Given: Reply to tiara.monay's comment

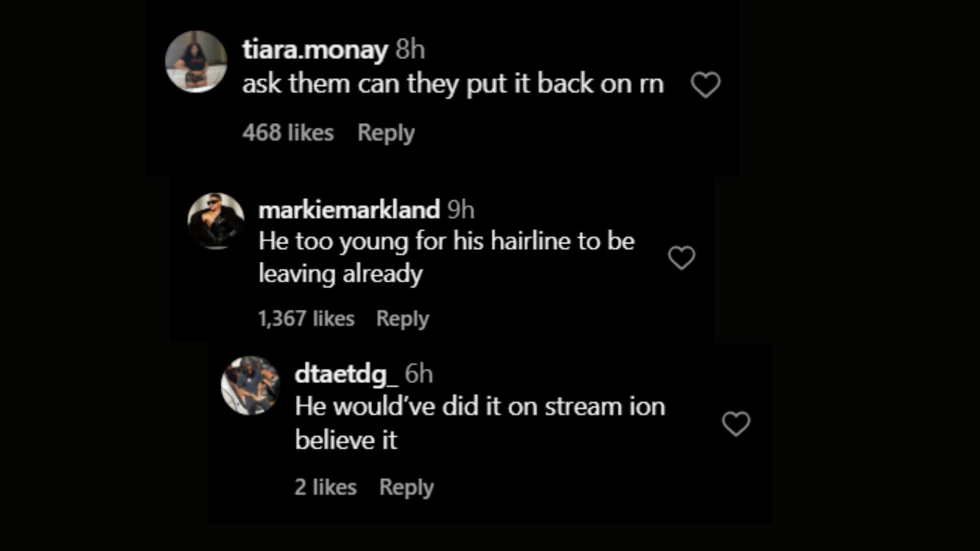Looking at the screenshot, I should pos(386,133).
